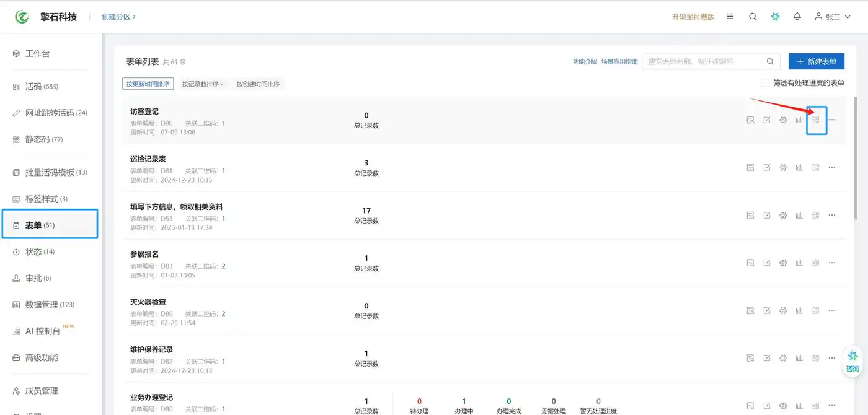Click edit icon in 巡检记录表 row
Viewport: 868px width, 415px height.
tap(767, 167)
